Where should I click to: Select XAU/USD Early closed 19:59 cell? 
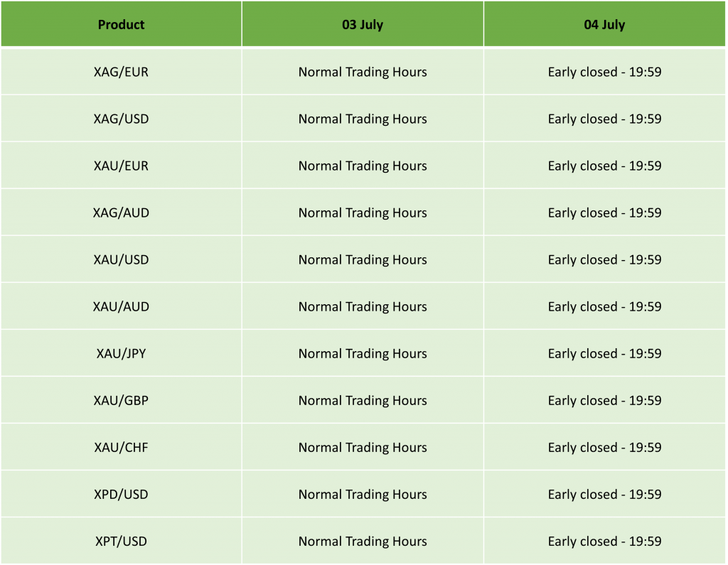(604, 259)
